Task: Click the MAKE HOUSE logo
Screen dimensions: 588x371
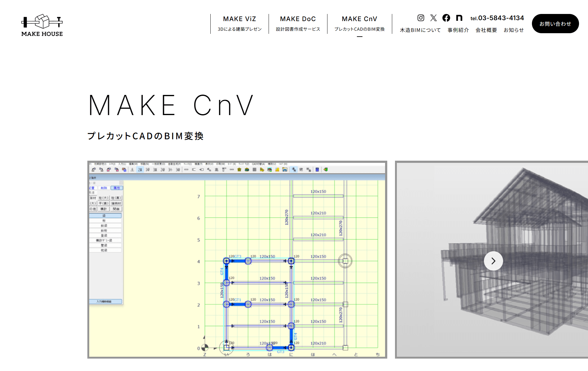Action: pyautogui.click(x=42, y=25)
